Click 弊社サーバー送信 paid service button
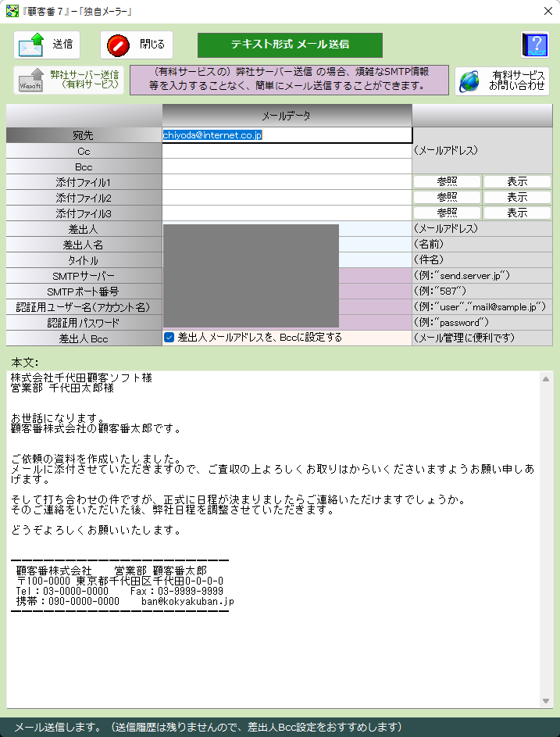This screenshot has width=560, height=737. pyautogui.click(x=68, y=80)
